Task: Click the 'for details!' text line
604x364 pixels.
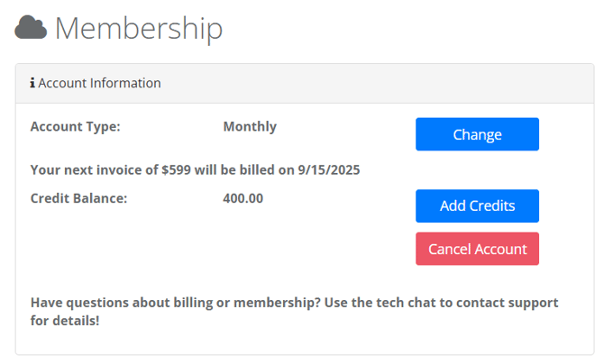Action: coord(65,321)
